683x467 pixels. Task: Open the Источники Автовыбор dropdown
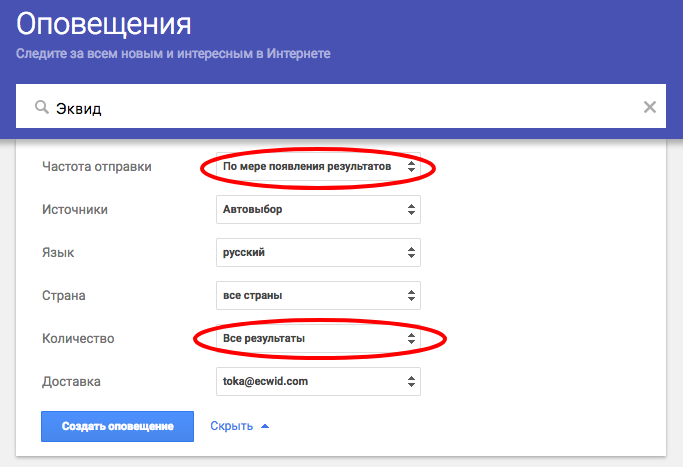[318, 210]
